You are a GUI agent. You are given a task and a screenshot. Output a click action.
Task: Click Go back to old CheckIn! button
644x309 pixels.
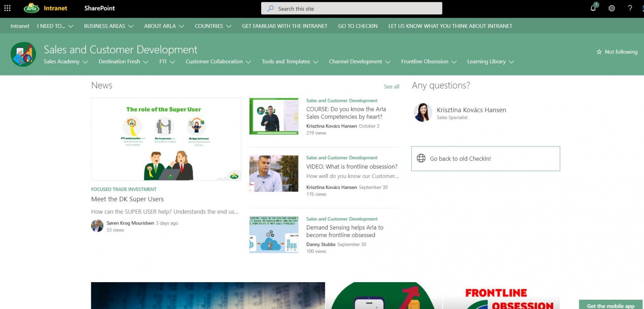coord(486,159)
